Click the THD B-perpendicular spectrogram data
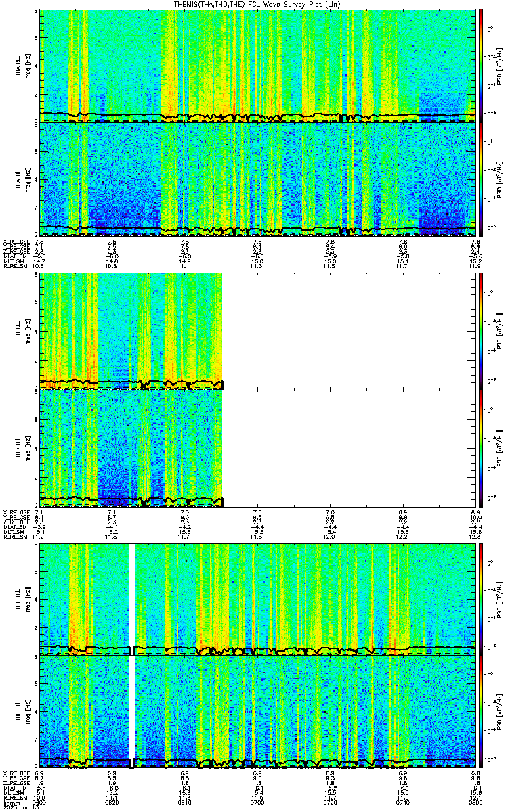Viewport: 508px width, 812px height. point(131,331)
